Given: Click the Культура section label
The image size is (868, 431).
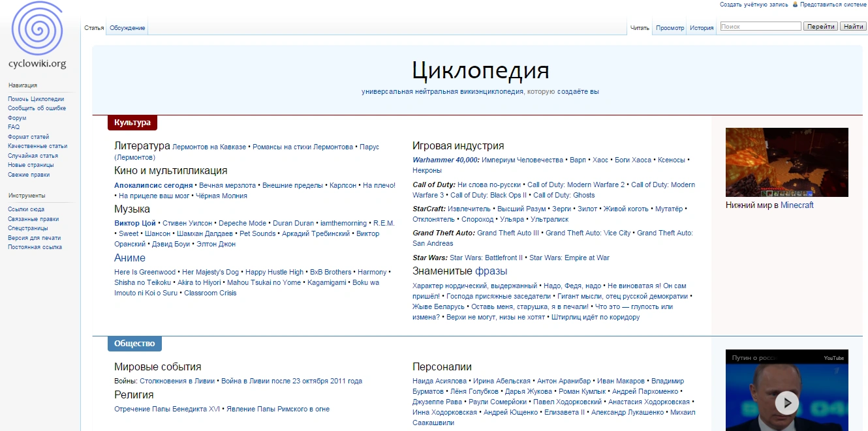Looking at the screenshot, I should [x=132, y=123].
